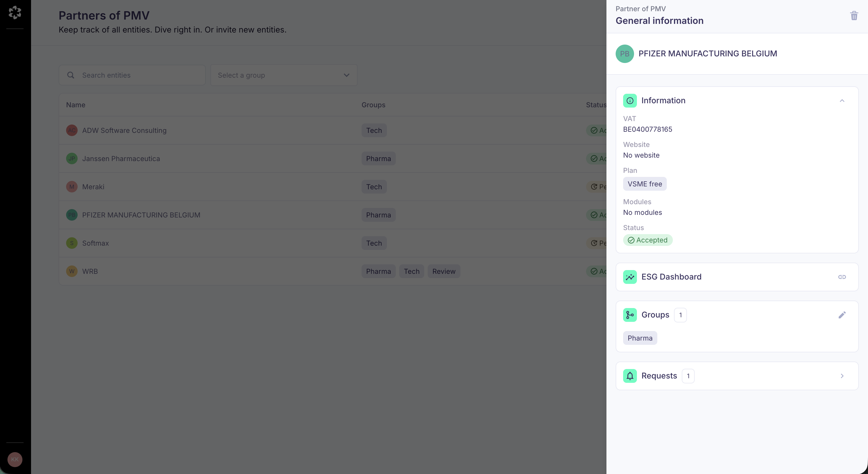Collapse the Information section

[x=842, y=101]
